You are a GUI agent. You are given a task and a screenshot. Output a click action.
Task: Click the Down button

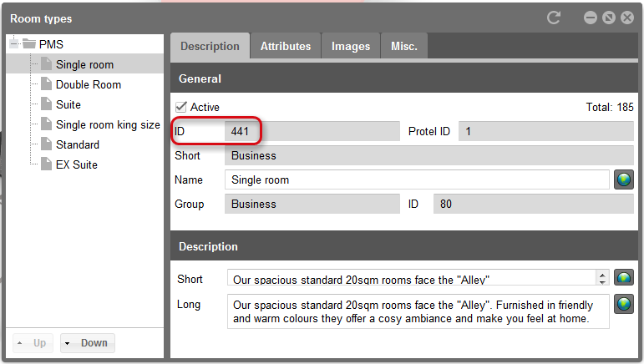tap(88, 342)
